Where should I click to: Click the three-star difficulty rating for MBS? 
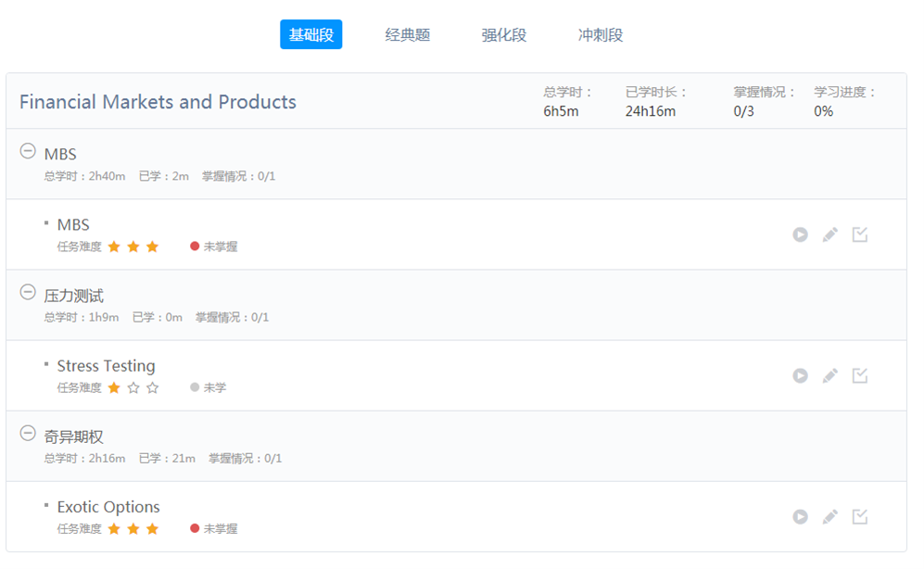point(133,247)
